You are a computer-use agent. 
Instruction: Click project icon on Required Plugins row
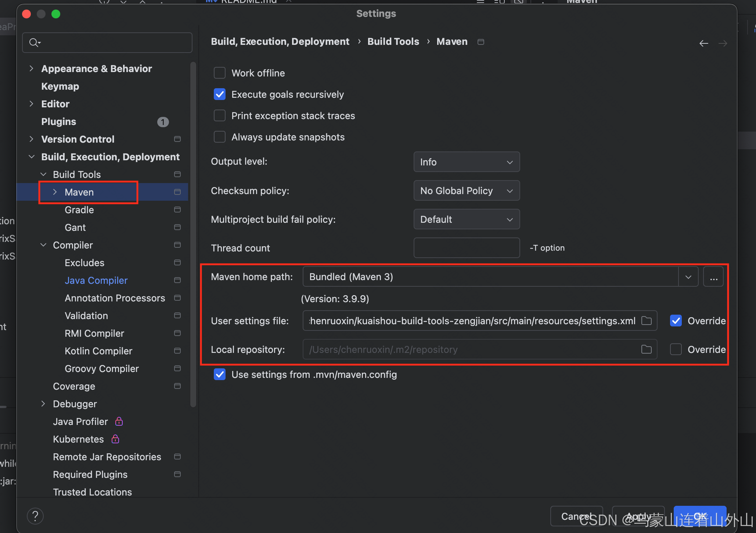click(x=177, y=474)
